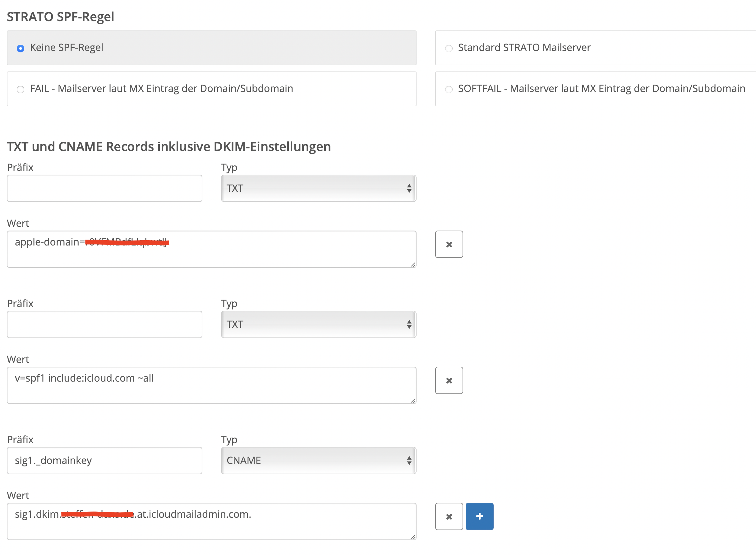The height and width of the screenshot is (555, 756).
Task: Open Typ dropdown of second TXT record
Action: tap(318, 324)
